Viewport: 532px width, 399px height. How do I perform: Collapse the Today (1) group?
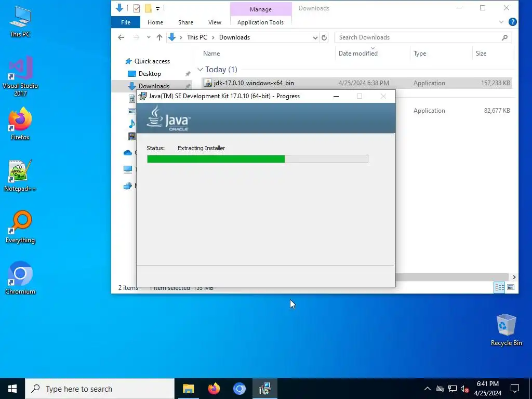coord(200,70)
